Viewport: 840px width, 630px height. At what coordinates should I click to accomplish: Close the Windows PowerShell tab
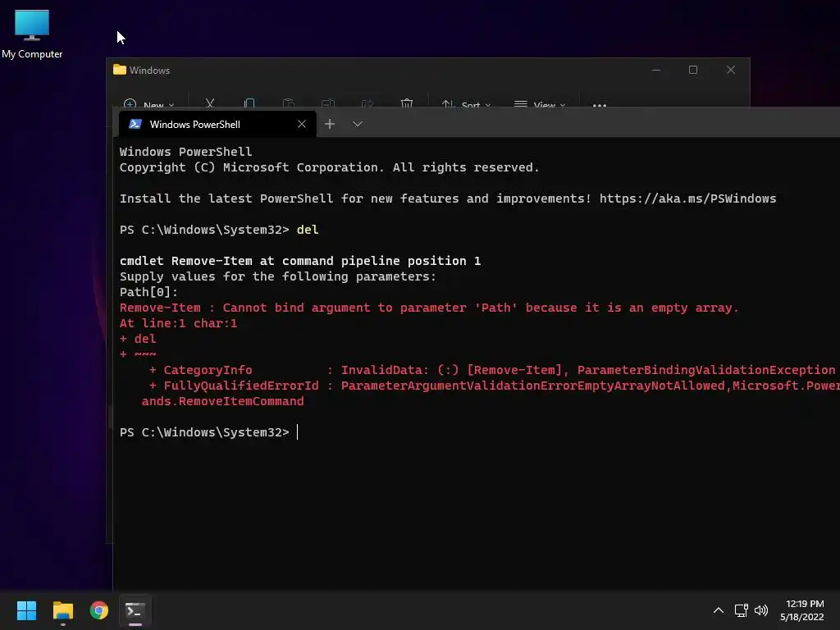click(x=302, y=125)
